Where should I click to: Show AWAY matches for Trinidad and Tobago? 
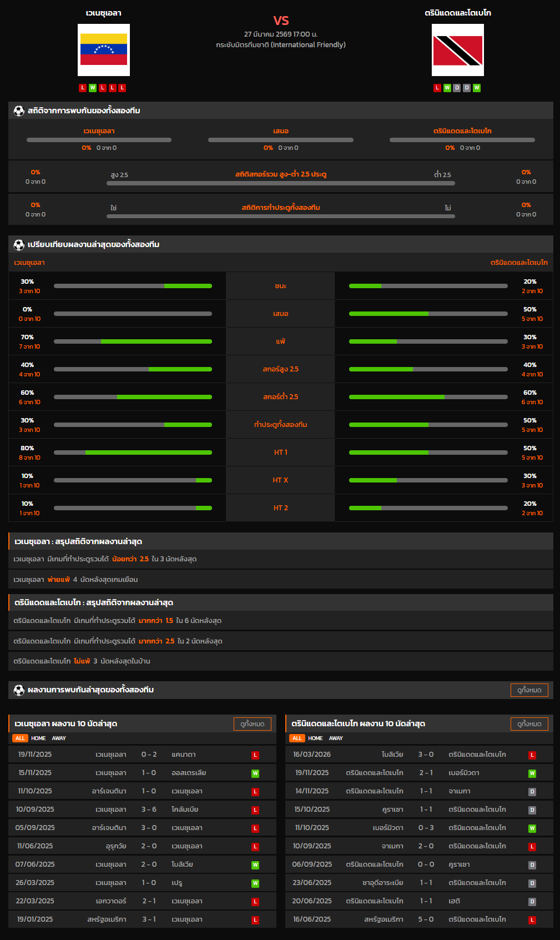pos(336,738)
